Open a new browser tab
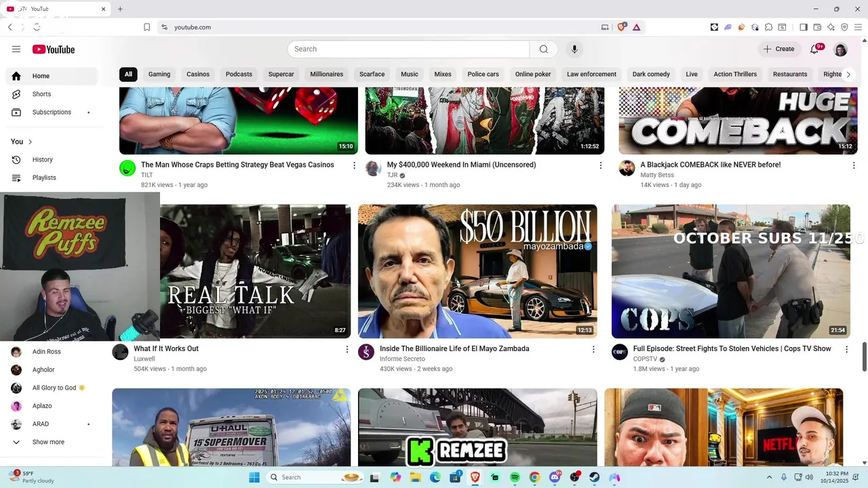 click(120, 9)
